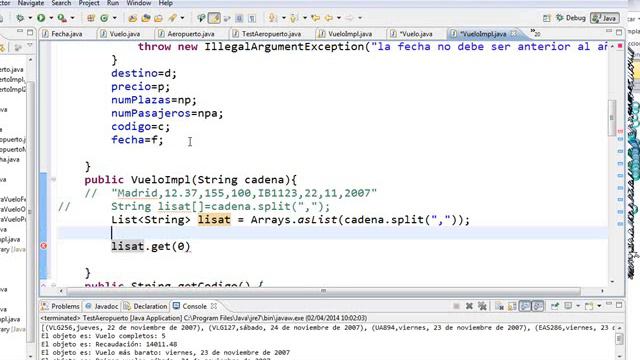Click the New Java Class icon
The image size is (640, 360).
point(104,18)
